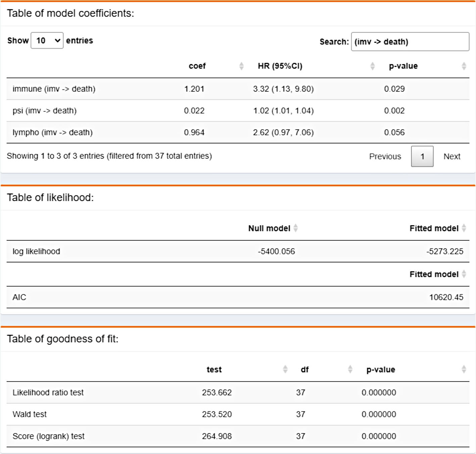The width and height of the screenshot is (476, 454).
Task: Click test statistic 253.662
Action: 217,393
